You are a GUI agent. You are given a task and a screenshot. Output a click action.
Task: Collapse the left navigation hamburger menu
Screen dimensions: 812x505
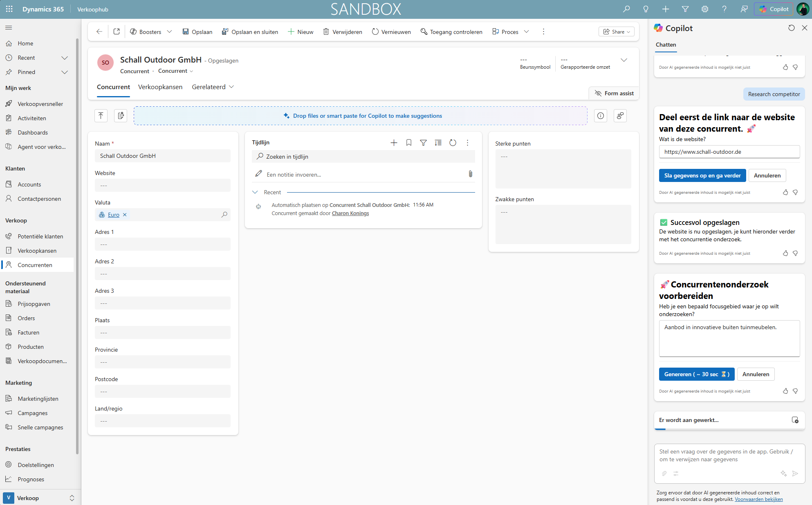pos(9,27)
